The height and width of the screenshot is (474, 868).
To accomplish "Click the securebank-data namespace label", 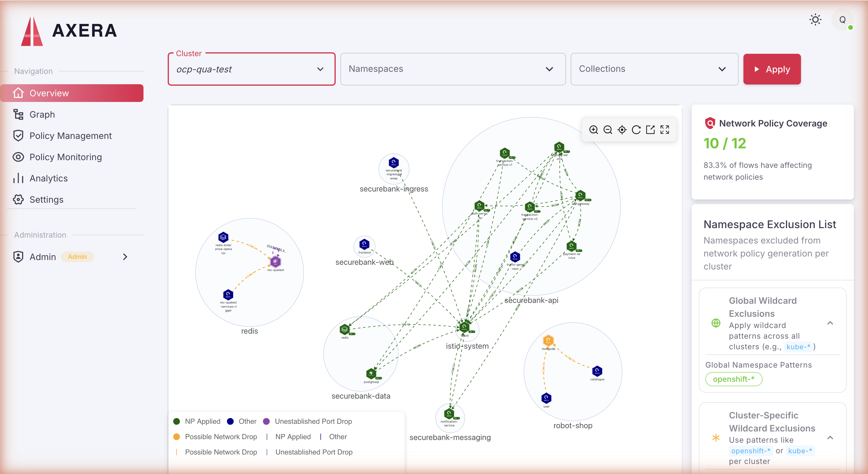I will tap(361, 396).
